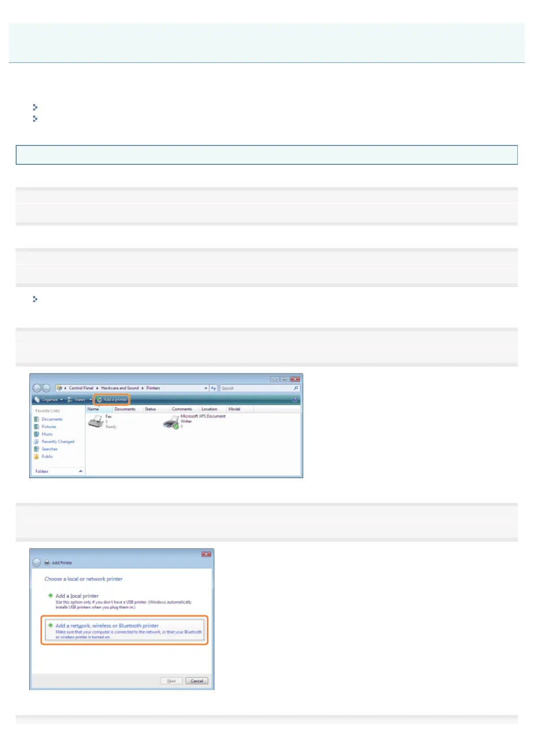Viewport: 534px width, 756px height.
Task: Select the Fax printer icon
Action: [x=96, y=422]
